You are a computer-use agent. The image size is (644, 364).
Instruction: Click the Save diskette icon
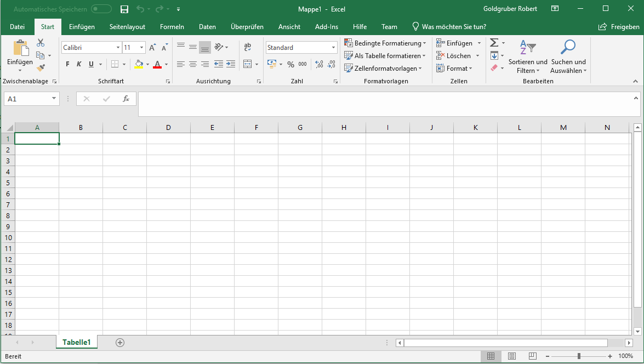pos(124,9)
